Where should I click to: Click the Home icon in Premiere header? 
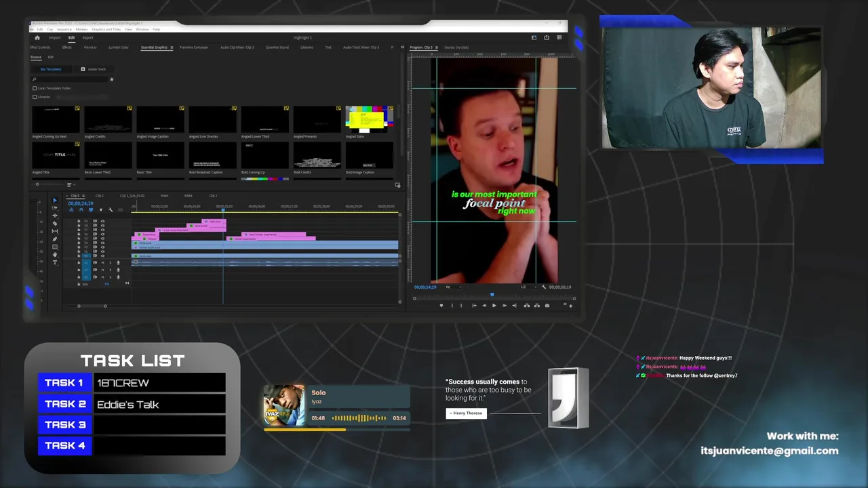(x=37, y=38)
